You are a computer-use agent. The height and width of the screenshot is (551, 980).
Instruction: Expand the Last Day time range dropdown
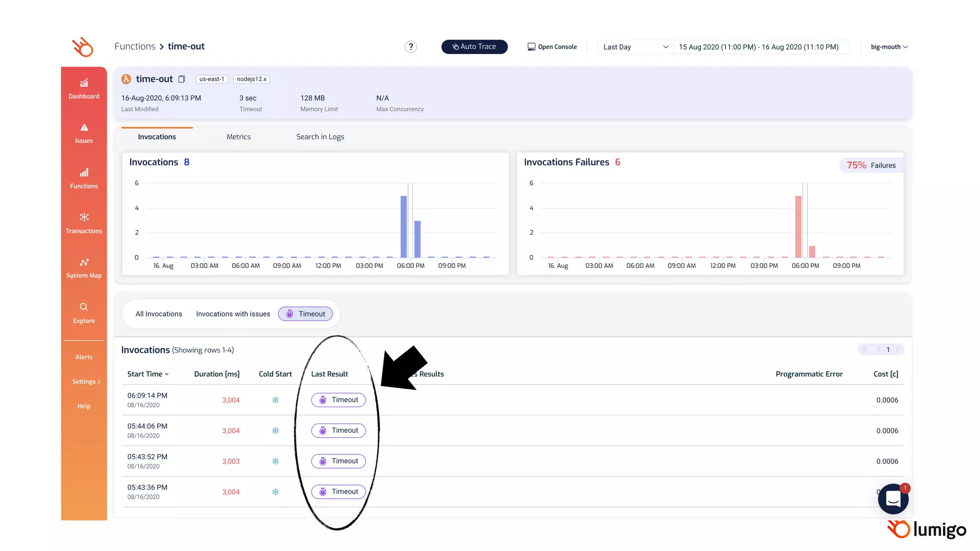635,47
